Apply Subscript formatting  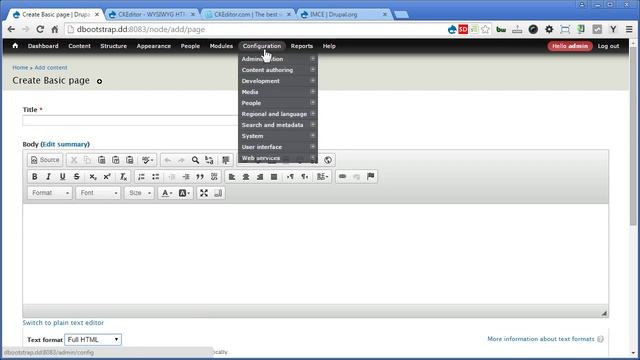[x=93, y=177]
